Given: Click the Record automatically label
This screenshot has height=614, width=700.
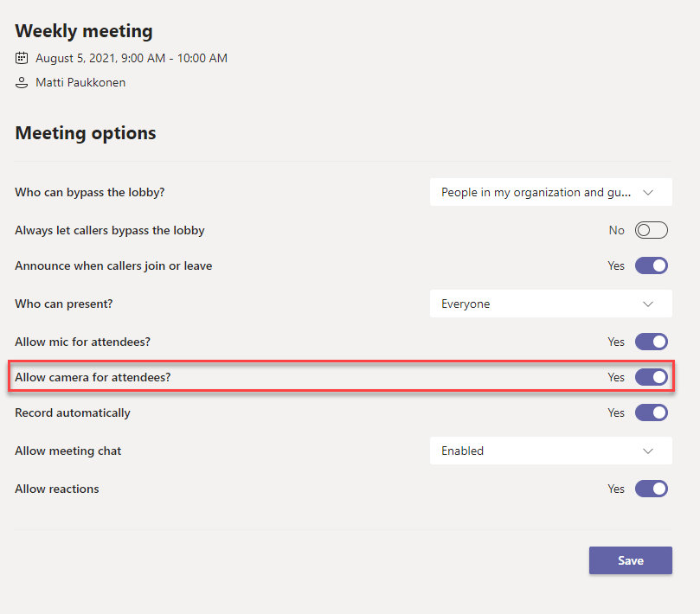Looking at the screenshot, I should coord(73,413).
